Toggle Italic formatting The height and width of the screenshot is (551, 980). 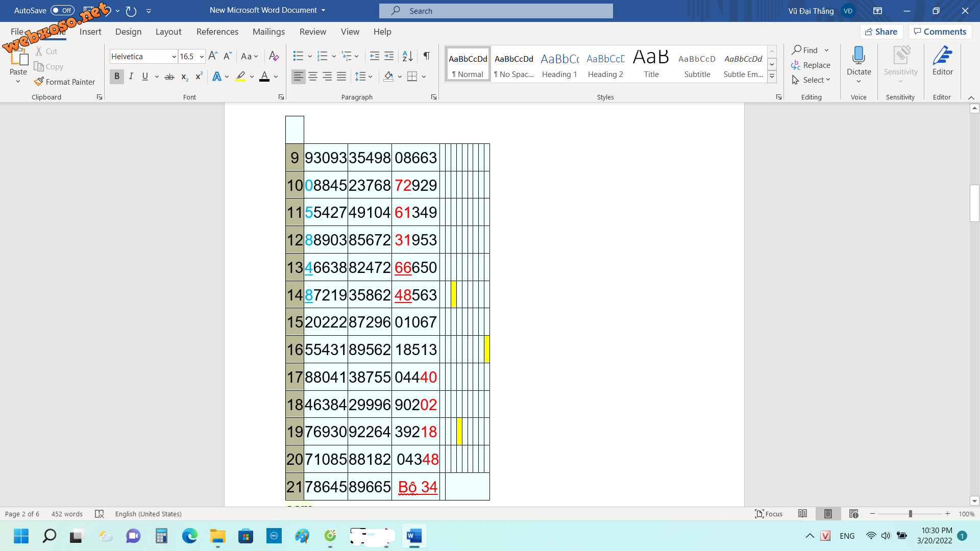[x=131, y=77]
